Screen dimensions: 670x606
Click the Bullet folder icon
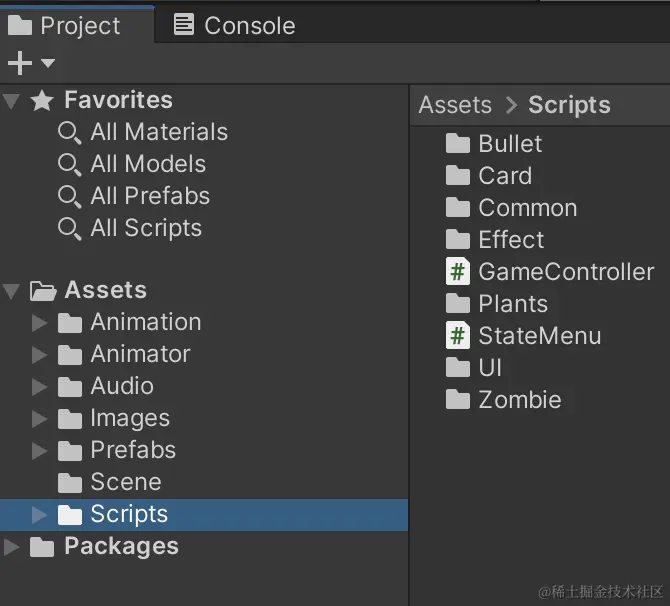click(x=458, y=143)
